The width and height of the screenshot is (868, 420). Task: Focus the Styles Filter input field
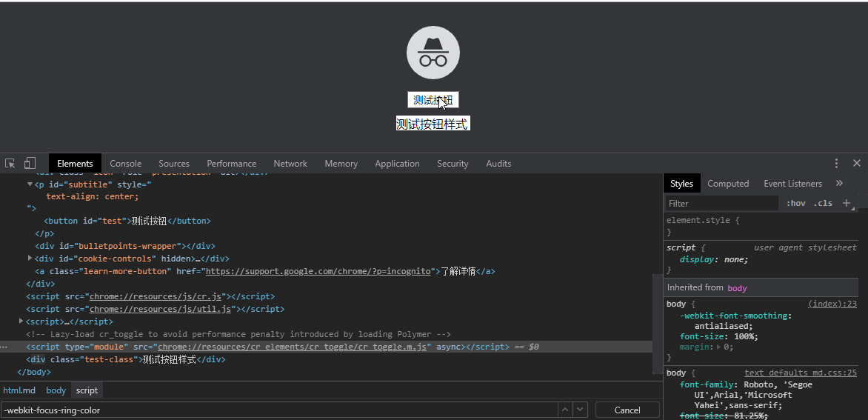[x=722, y=203]
